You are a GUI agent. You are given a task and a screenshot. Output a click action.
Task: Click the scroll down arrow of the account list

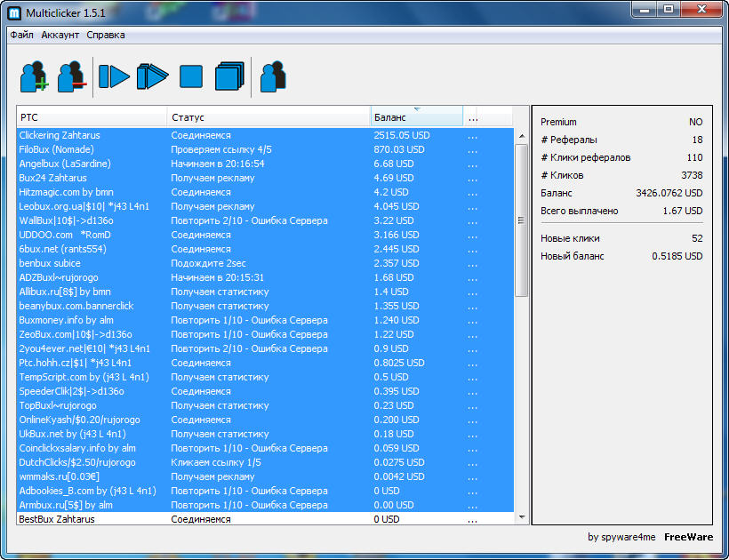coord(522,516)
